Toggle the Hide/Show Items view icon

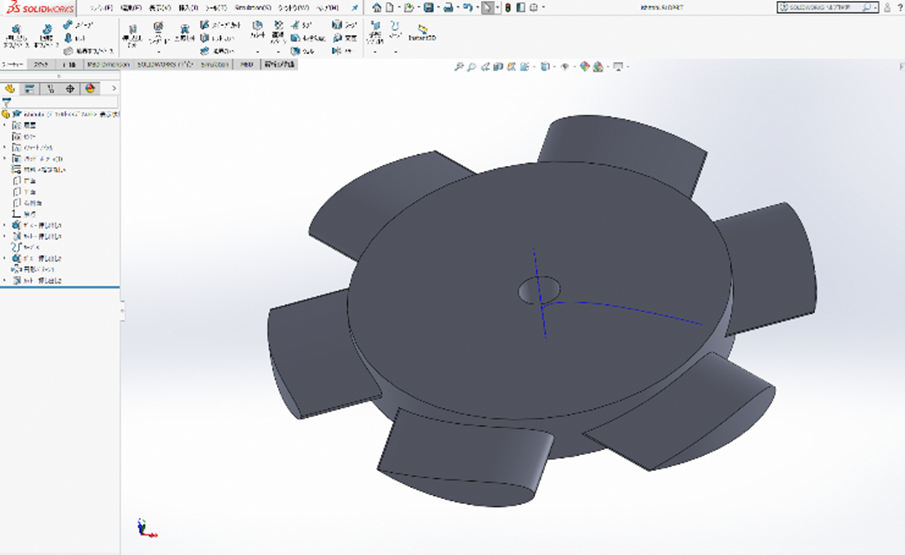tap(565, 67)
